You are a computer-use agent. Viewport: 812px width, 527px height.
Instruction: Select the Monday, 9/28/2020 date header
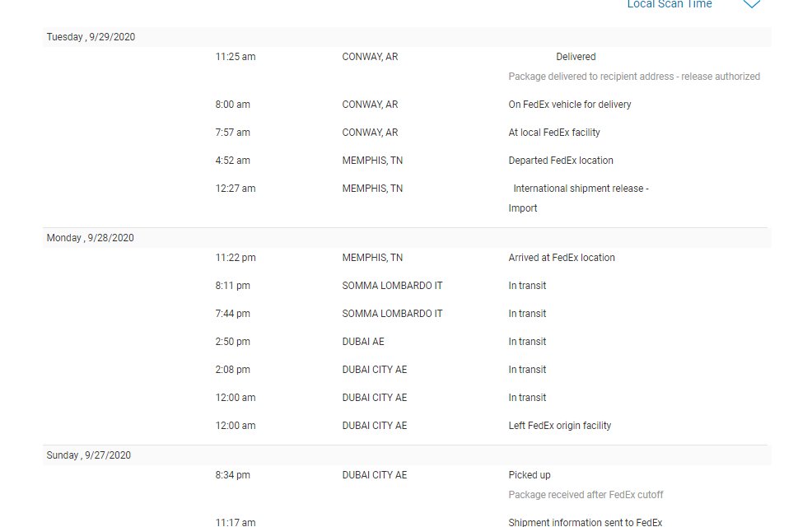point(90,238)
